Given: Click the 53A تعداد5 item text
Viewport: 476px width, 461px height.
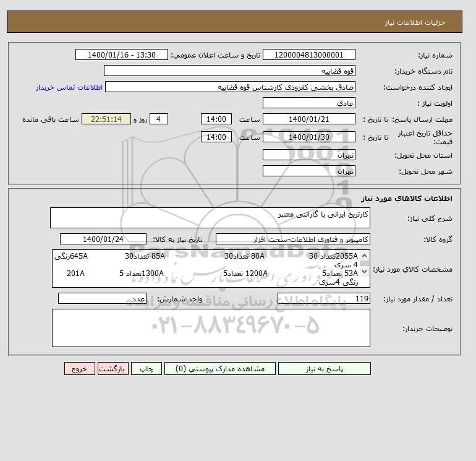Looking at the screenshot, I should [x=340, y=274].
